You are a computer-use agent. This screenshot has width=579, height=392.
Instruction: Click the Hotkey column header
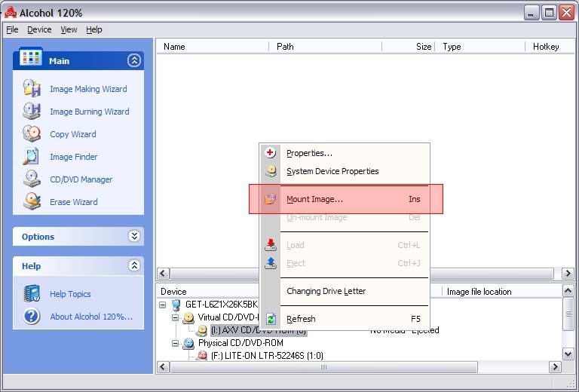click(x=550, y=47)
